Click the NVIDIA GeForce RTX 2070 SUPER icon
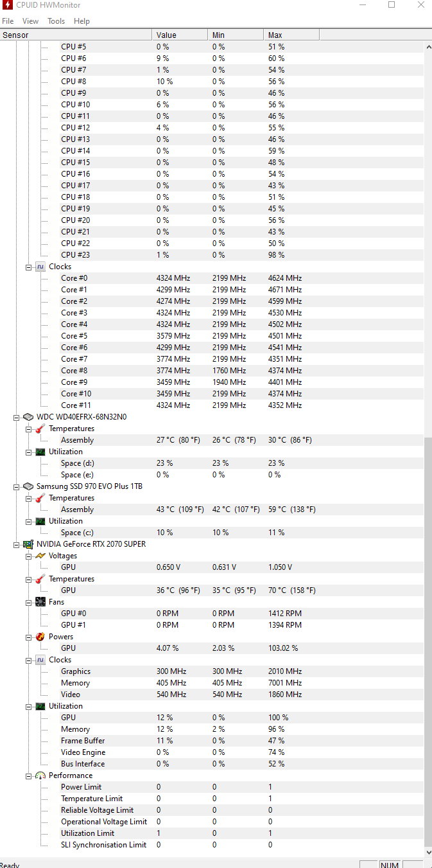The width and height of the screenshot is (432, 868). point(28,544)
